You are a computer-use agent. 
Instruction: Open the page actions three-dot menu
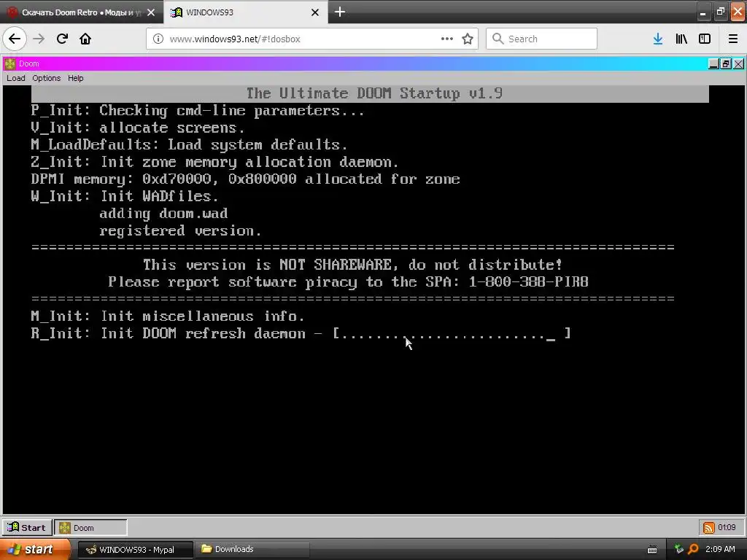pyautogui.click(x=447, y=39)
